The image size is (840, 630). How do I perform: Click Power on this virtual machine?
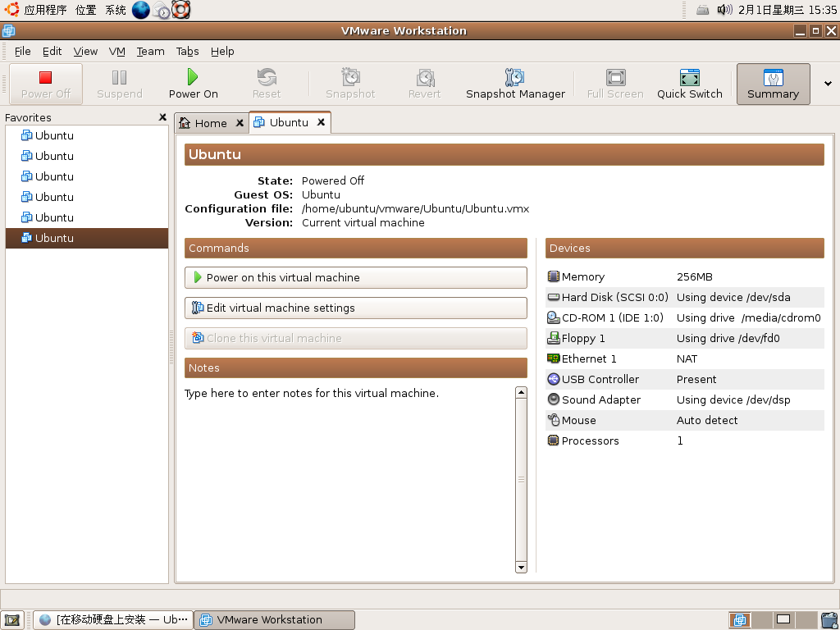coord(356,277)
